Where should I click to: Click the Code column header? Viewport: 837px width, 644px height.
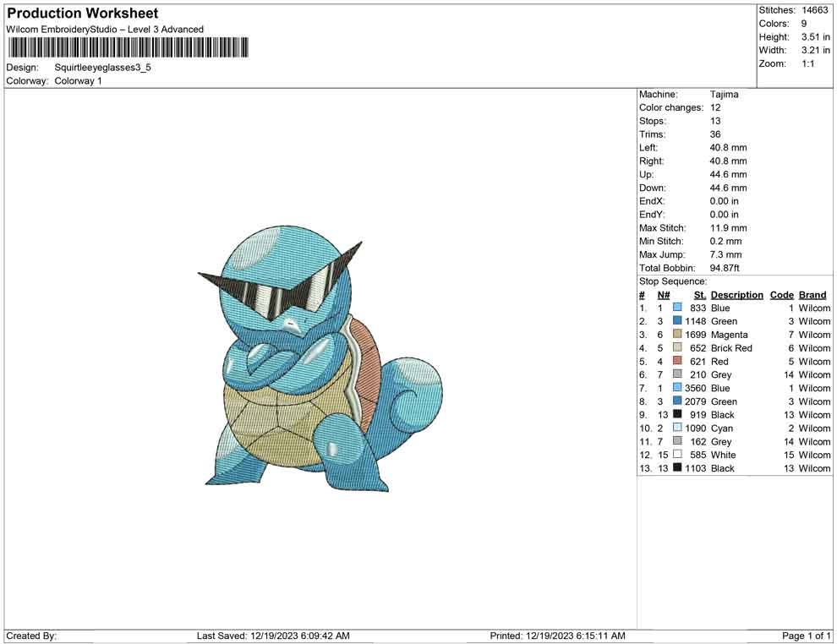click(x=782, y=295)
